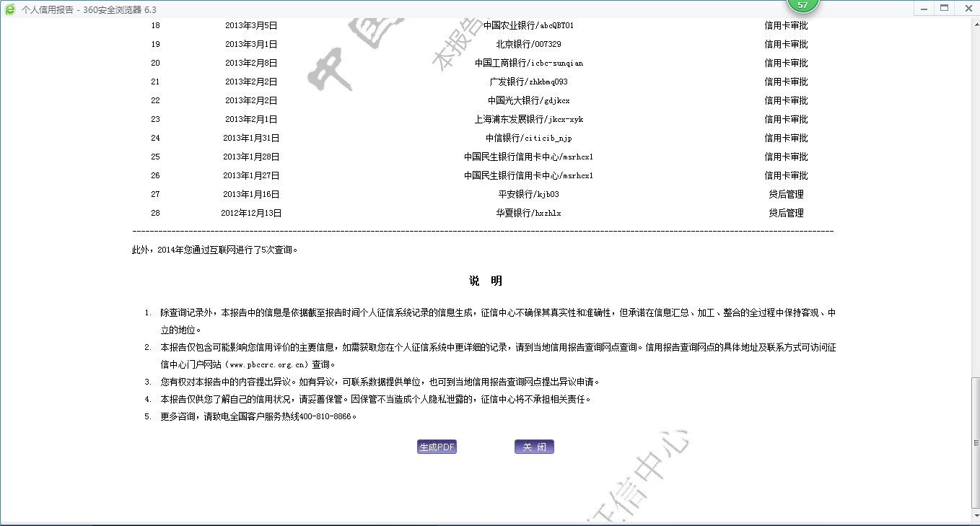980x526 pixels.
Task: Click the record number 19
Action: pyautogui.click(x=155, y=44)
